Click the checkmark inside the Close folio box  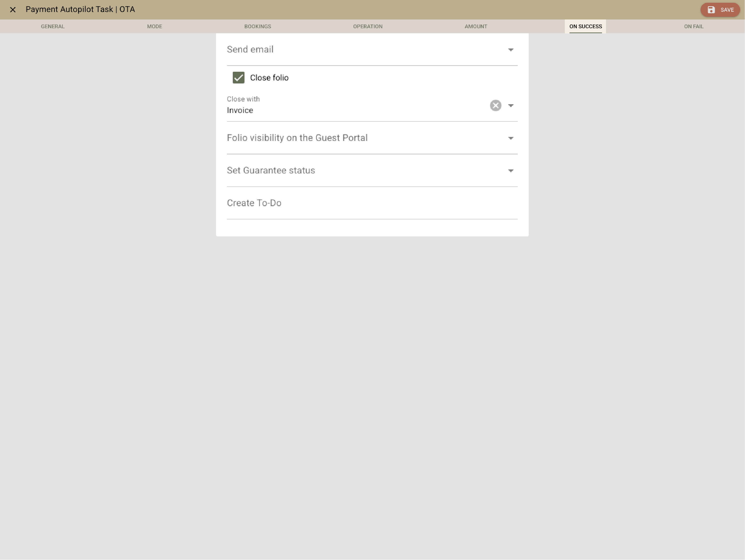[238, 78]
